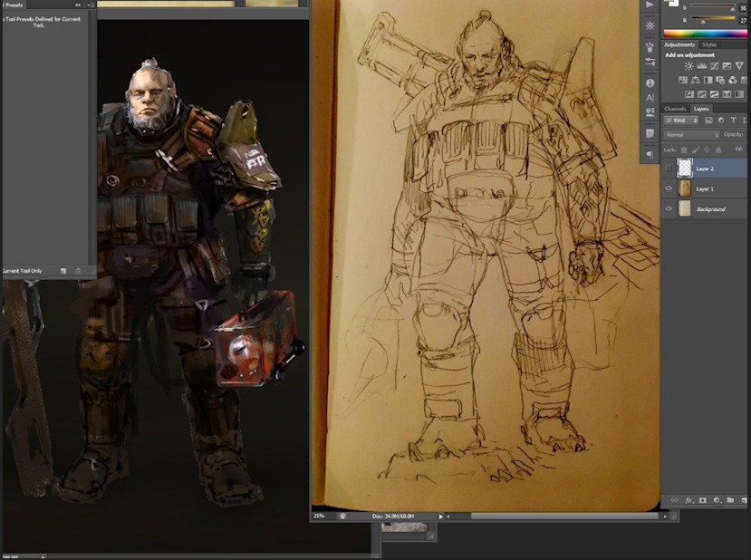Toggle type layer filter in Layers panel
Viewport: 751px width, 560px height.
click(733, 121)
